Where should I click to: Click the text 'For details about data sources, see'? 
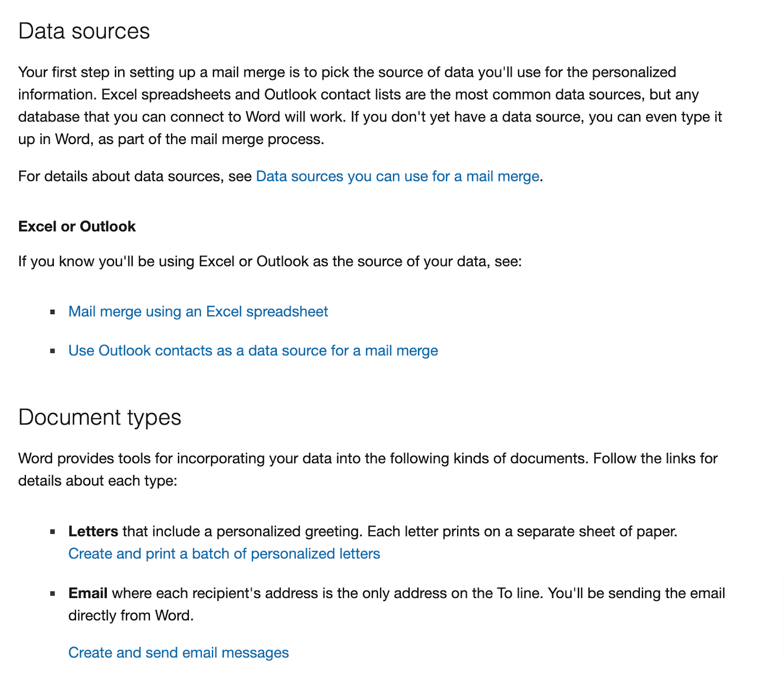pyautogui.click(x=135, y=176)
